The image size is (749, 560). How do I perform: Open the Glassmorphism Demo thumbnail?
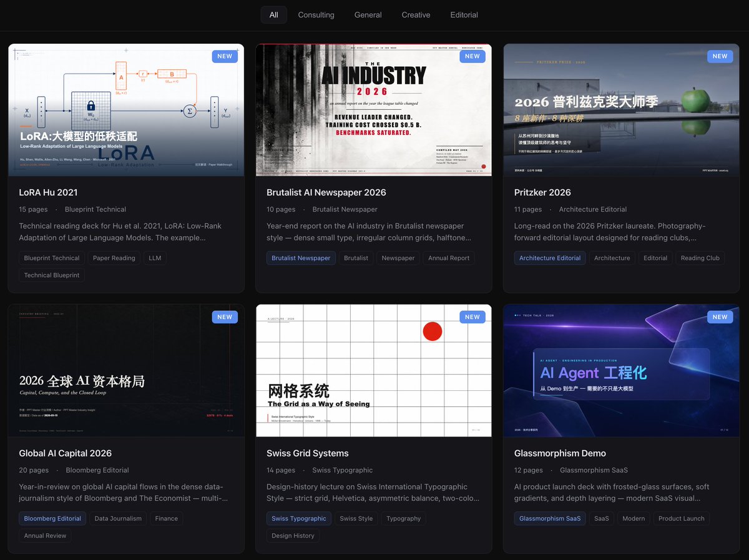[622, 370]
